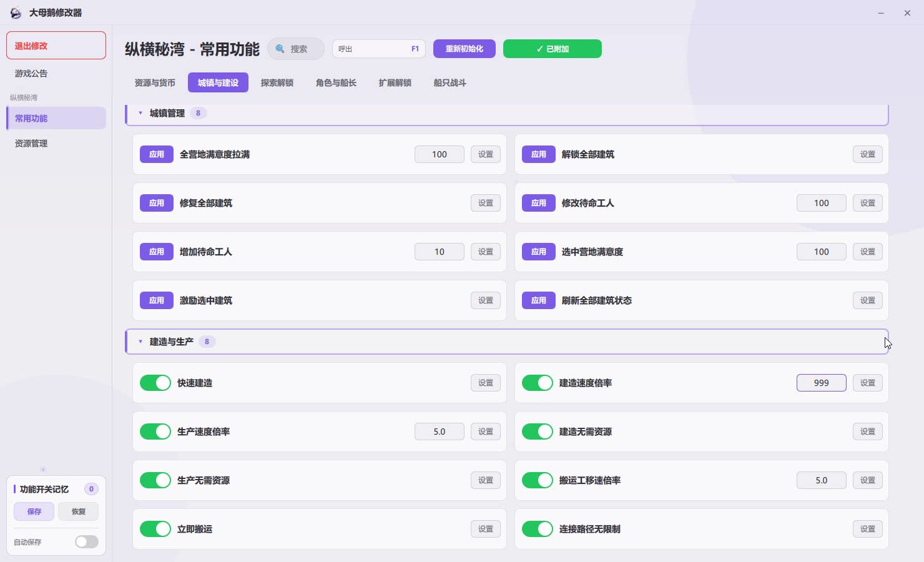Viewport: 924px width, 562px height.
Task: Enable 自动保存 toggle
Action: click(87, 542)
